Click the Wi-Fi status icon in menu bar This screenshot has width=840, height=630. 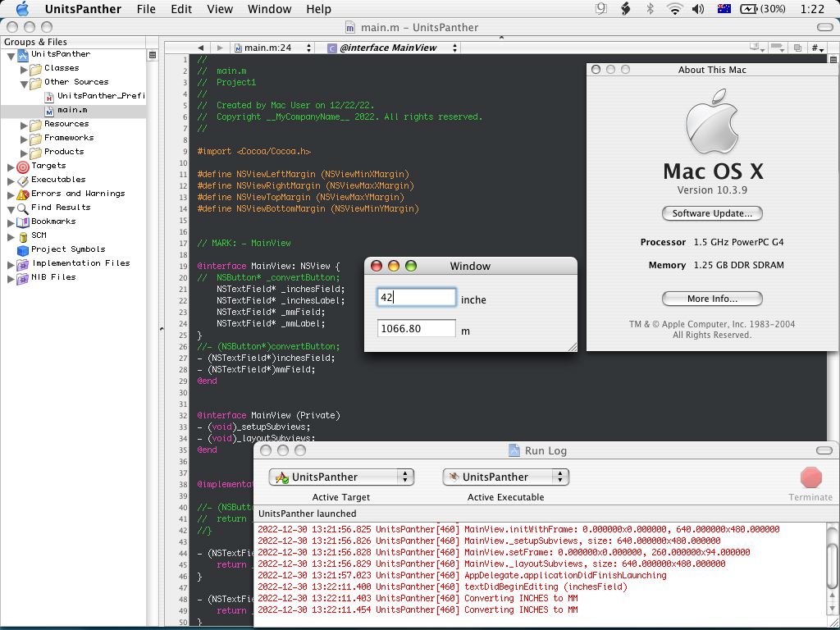[674, 9]
